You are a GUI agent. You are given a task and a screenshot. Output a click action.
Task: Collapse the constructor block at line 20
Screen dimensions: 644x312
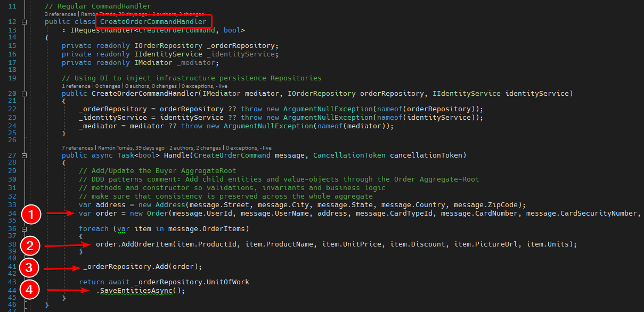pos(24,94)
